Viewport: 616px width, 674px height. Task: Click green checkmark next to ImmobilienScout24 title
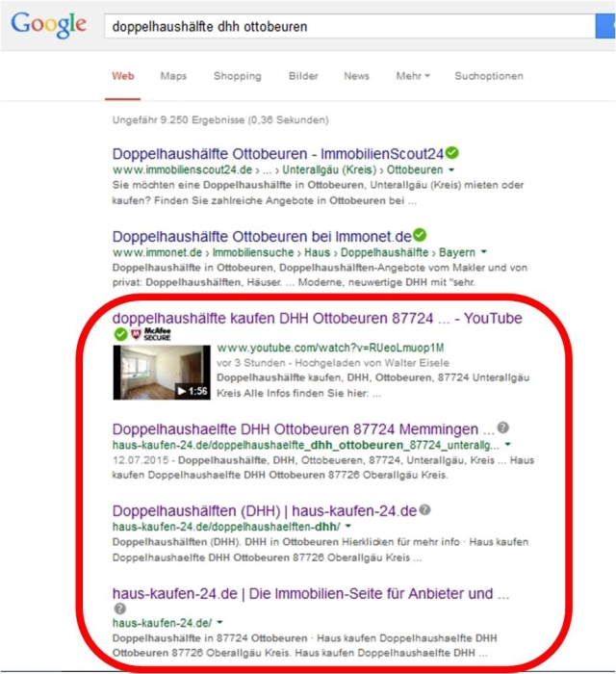tap(452, 152)
